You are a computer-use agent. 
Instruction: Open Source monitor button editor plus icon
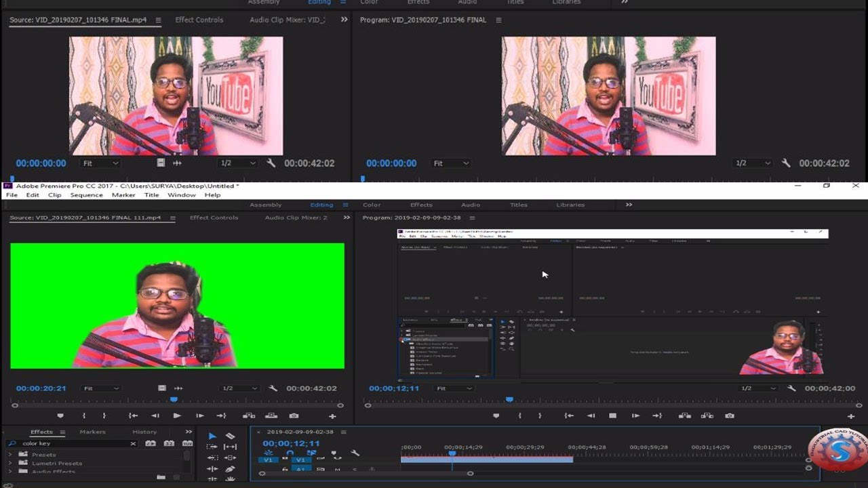click(332, 416)
